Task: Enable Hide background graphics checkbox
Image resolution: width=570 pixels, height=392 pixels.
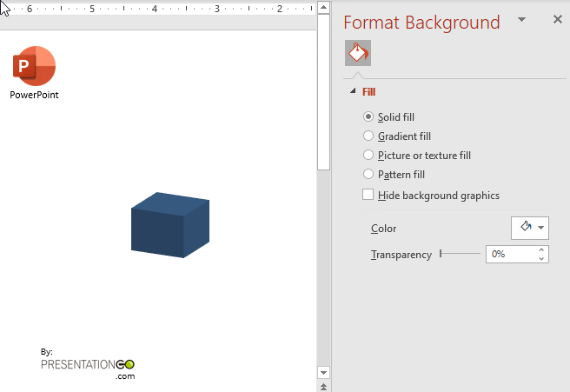Action: (368, 195)
